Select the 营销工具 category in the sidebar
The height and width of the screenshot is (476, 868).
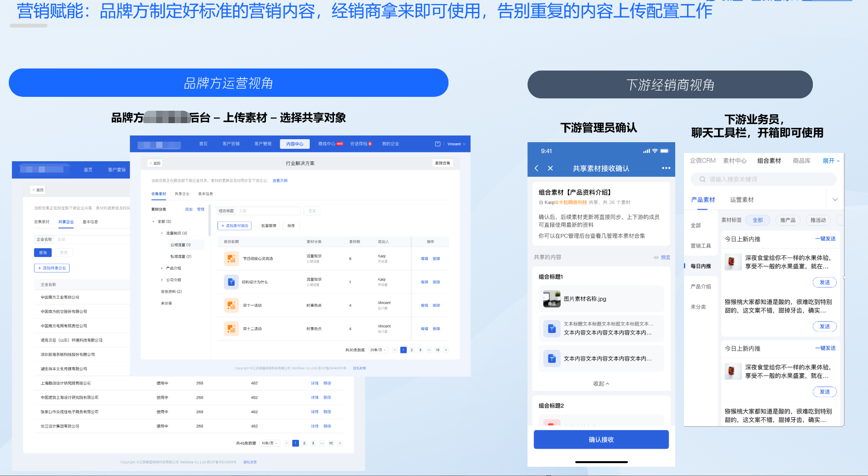(701, 246)
